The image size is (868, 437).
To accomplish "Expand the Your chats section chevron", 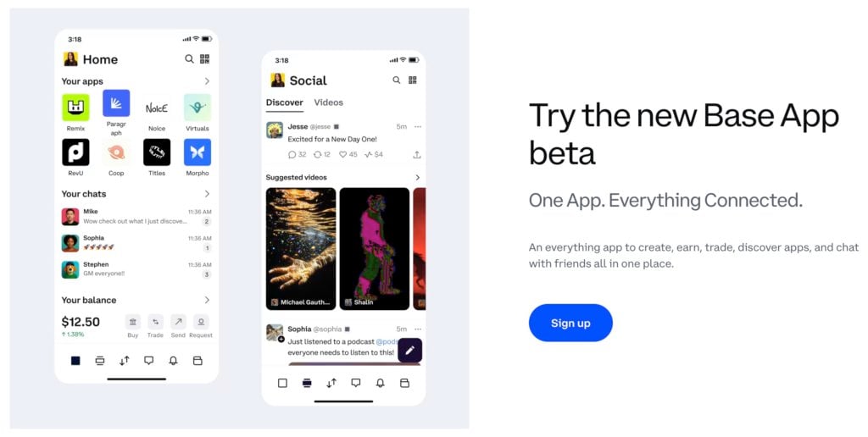I will (x=207, y=194).
